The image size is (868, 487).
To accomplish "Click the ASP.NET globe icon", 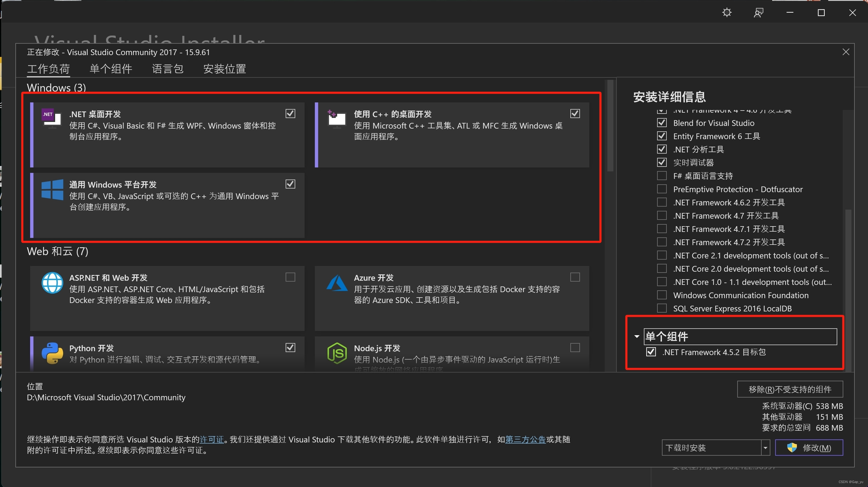I will pyautogui.click(x=52, y=283).
